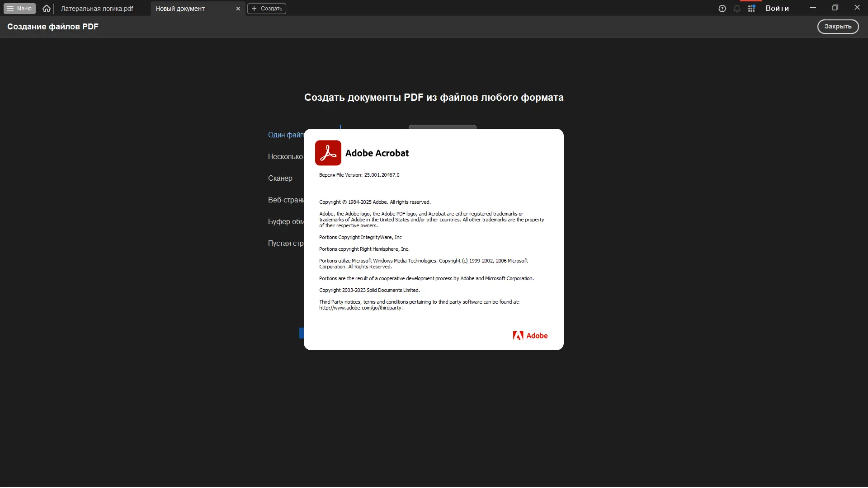This screenshot has height=488, width=868.
Task: Open the hamburger Меню button
Action: [19, 8]
